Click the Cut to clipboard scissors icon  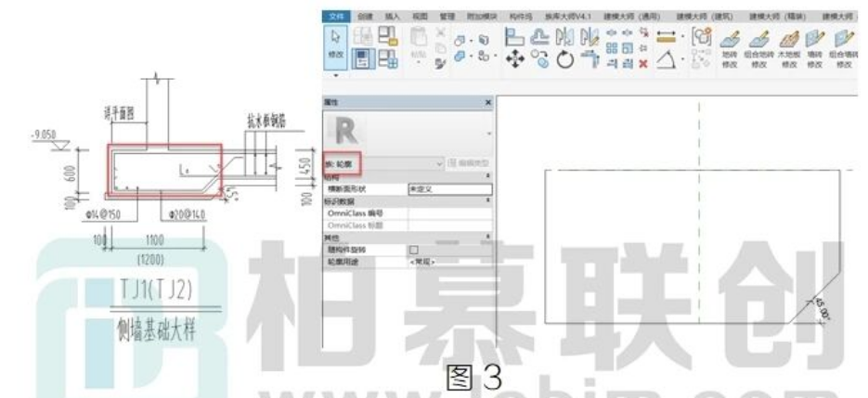point(441,32)
